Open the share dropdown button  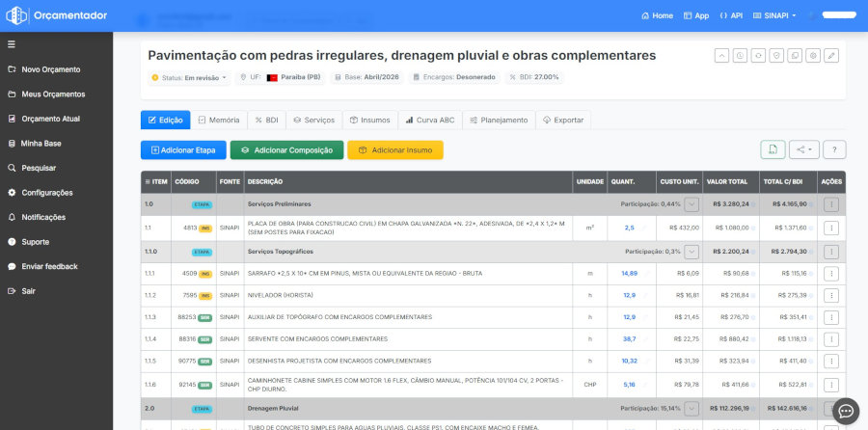tap(803, 149)
